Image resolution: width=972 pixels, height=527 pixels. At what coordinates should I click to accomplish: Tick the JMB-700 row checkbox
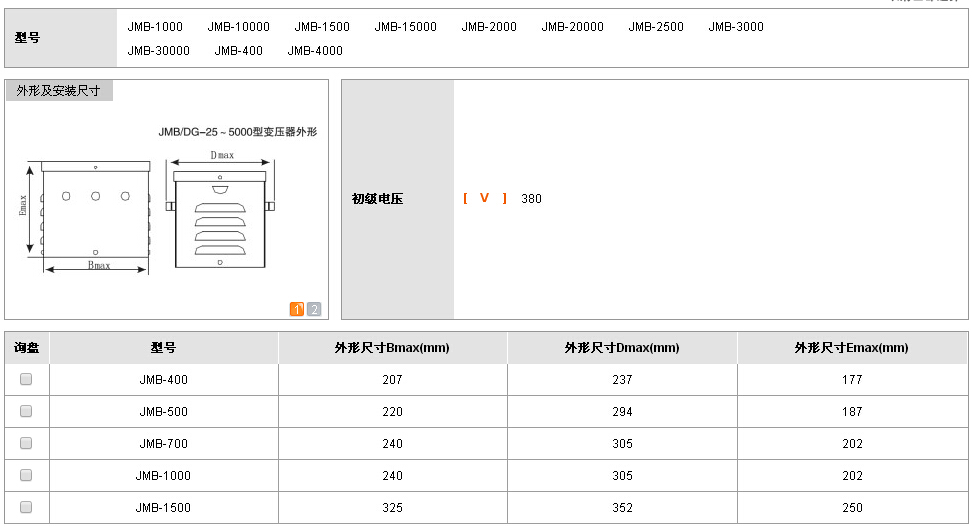(x=26, y=443)
